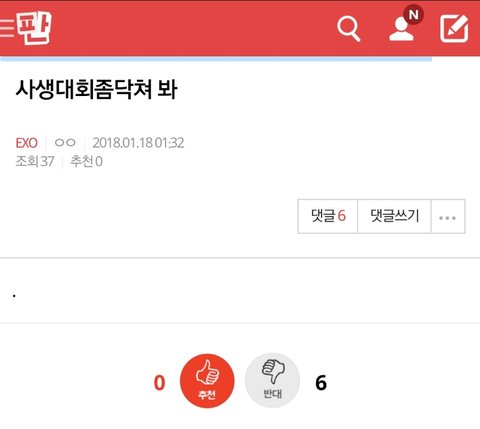The width and height of the screenshot is (480, 429).
Task: Click the 조회 37 view count
Action: pos(35,161)
